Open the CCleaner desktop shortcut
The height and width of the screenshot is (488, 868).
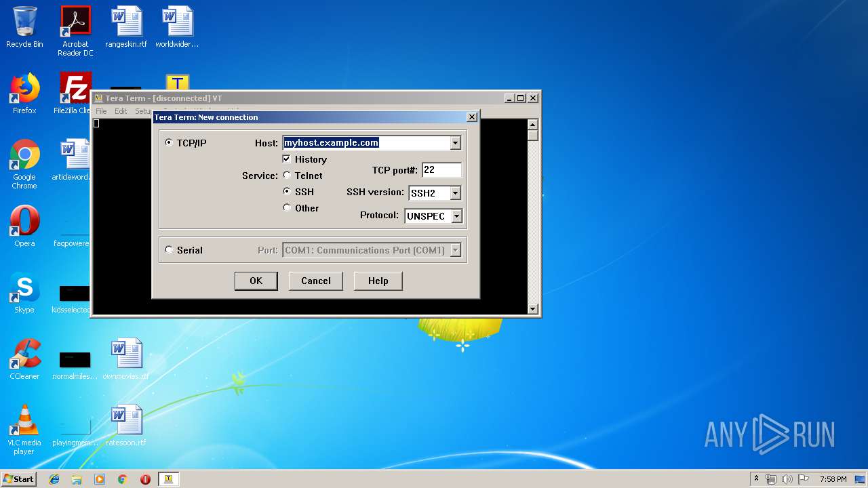pos(24,359)
